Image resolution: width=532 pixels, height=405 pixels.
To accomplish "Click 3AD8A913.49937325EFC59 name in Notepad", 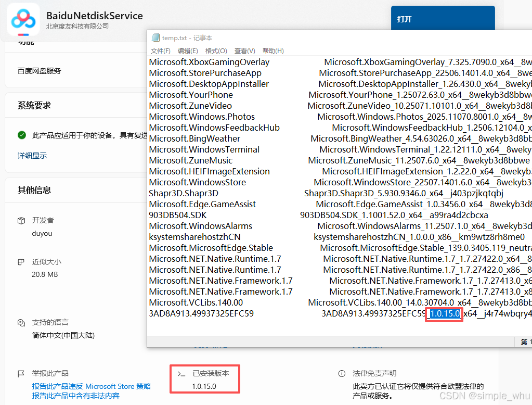I will tap(201, 313).
